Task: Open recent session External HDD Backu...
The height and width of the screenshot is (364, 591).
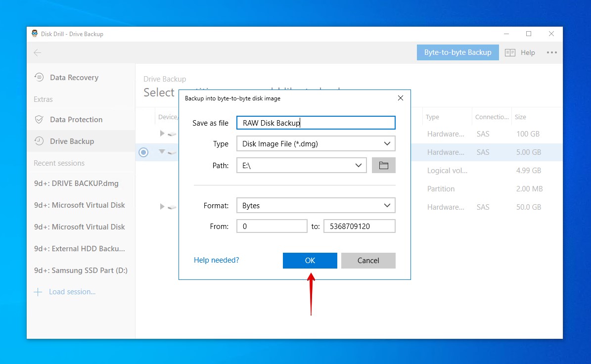Action: (x=79, y=249)
